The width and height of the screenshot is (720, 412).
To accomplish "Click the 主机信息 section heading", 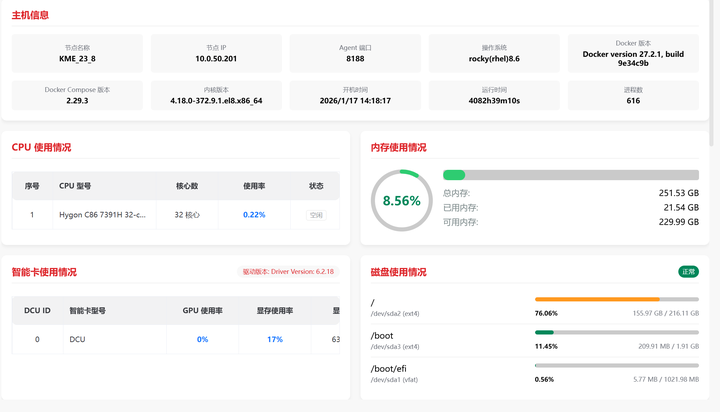I will pos(30,15).
